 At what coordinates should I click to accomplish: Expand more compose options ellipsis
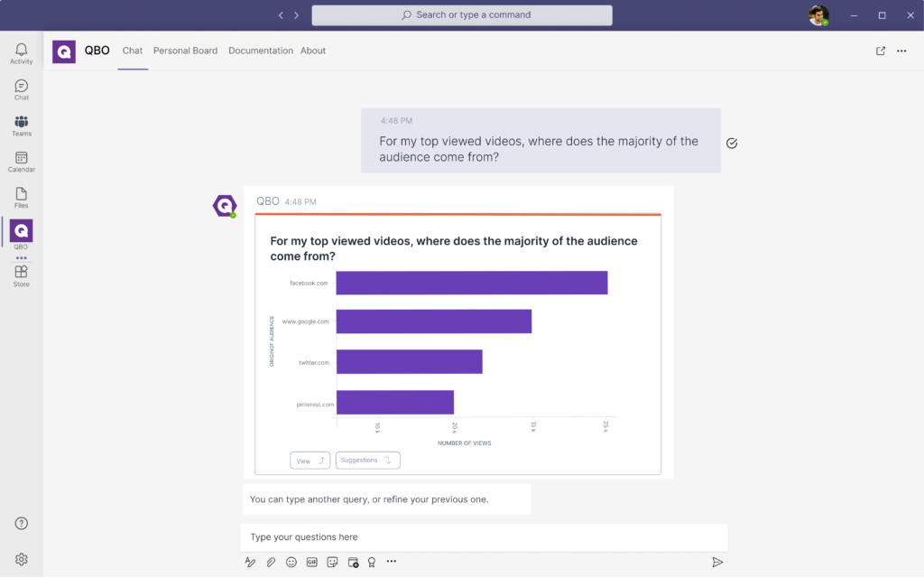(392, 562)
